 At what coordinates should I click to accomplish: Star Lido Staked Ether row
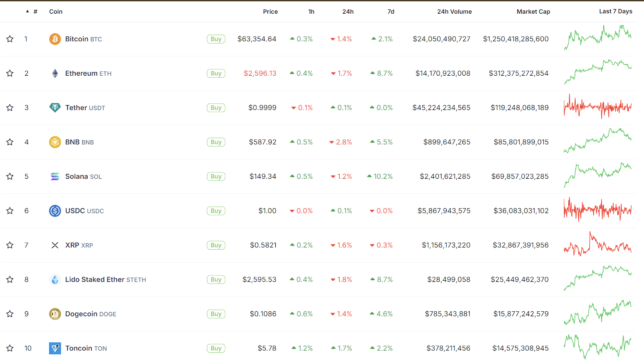pos(10,279)
